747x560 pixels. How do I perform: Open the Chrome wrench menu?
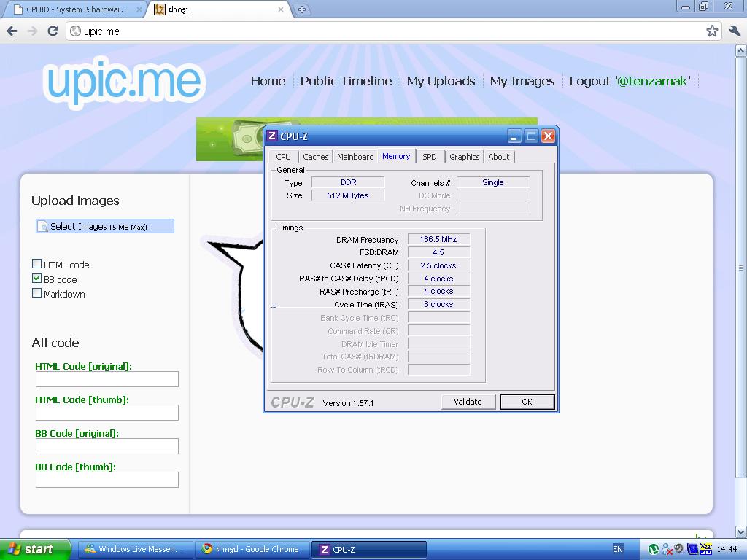735,31
